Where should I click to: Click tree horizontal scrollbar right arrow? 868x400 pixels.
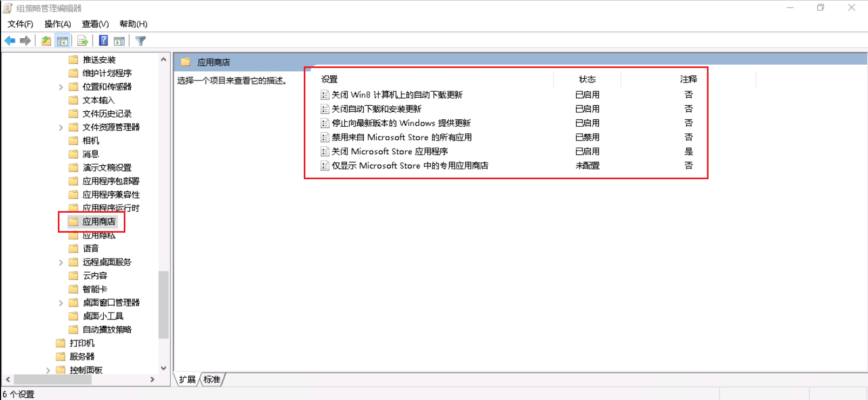(x=152, y=379)
